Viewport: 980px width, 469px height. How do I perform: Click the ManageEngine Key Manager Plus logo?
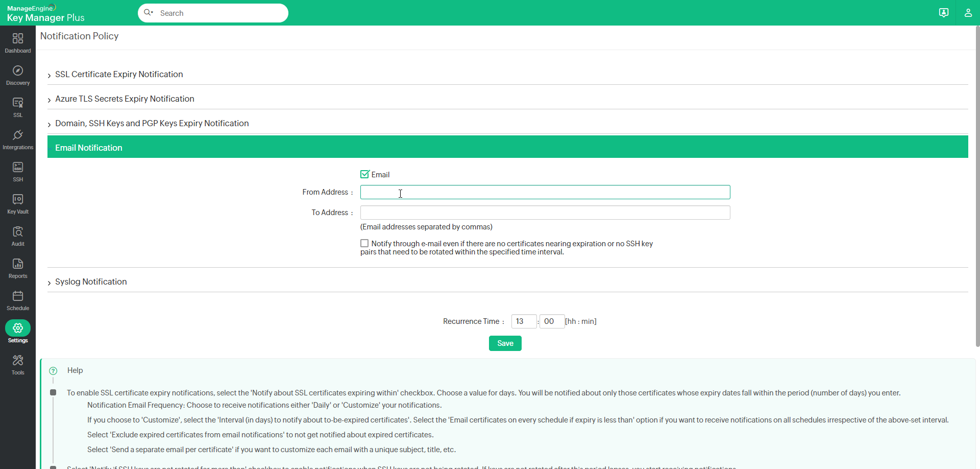46,13
